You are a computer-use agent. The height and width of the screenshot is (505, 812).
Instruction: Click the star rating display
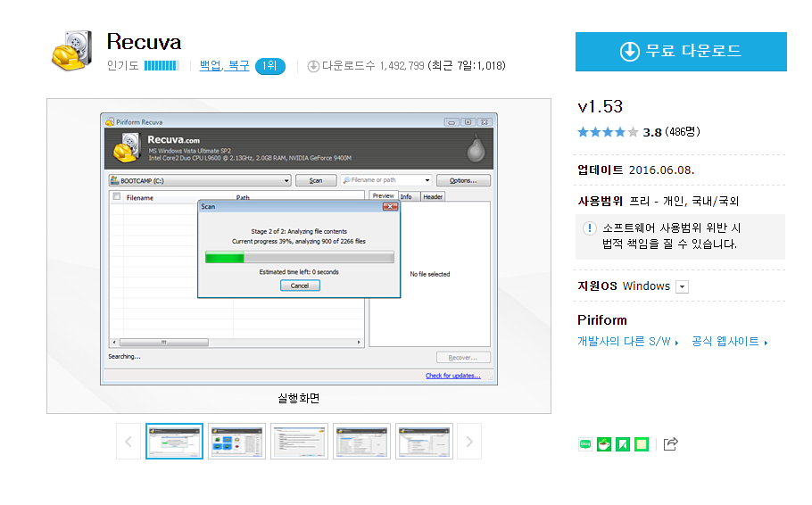(x=608, y=132)
